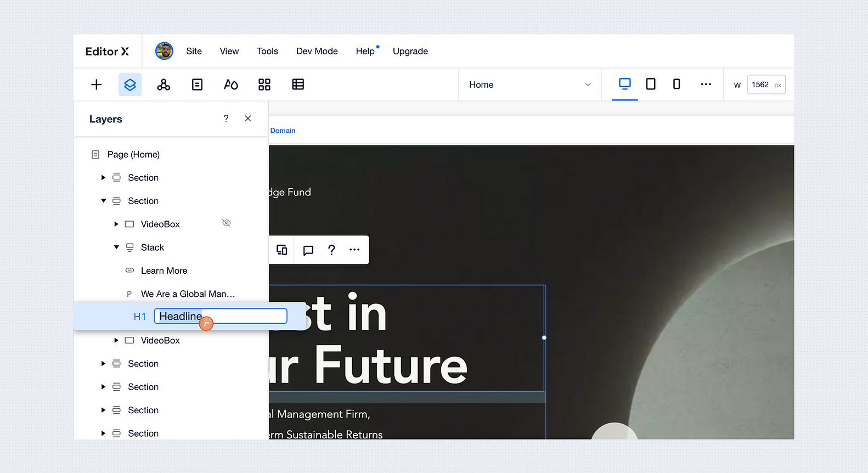
Task: Expand the first Section layer
Action: click(103, 178)
